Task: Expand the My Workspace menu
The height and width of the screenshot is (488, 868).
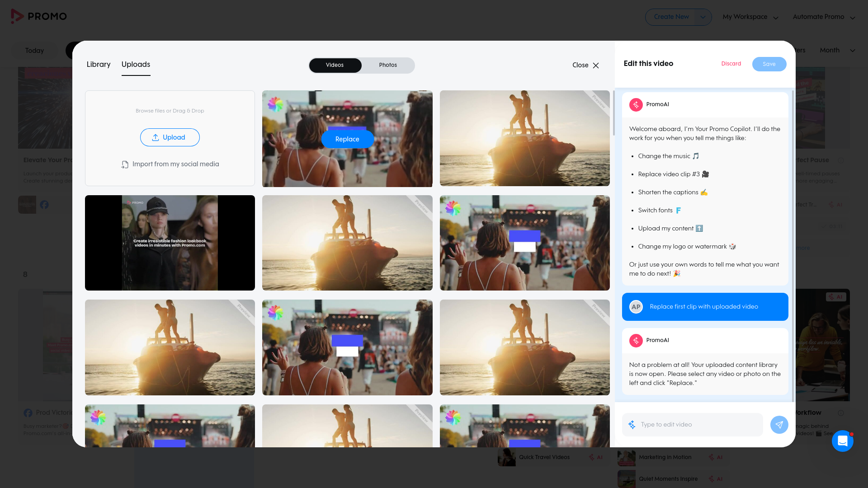Action: click(x=750, y=17)
